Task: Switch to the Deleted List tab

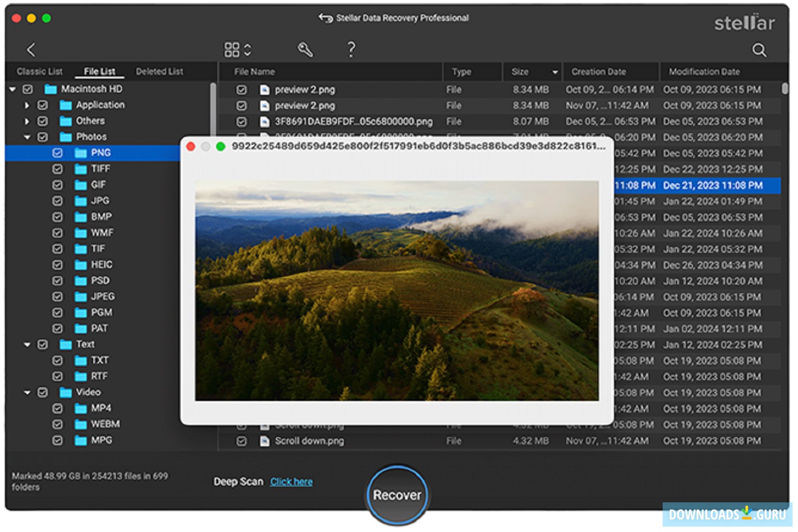Action: click(159, 71)
